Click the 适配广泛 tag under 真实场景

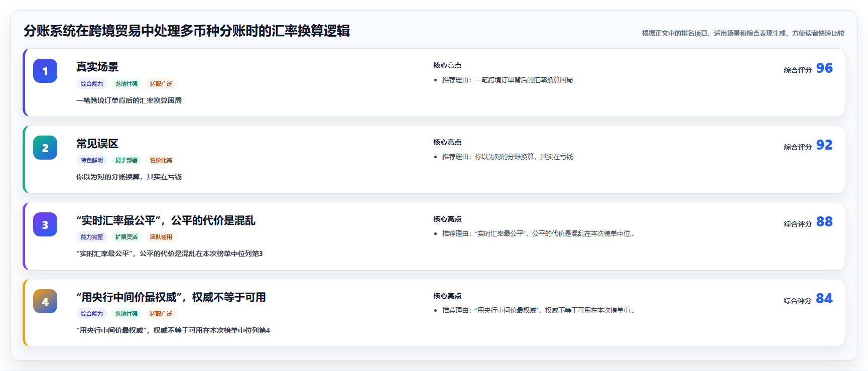tap(161, 84)
